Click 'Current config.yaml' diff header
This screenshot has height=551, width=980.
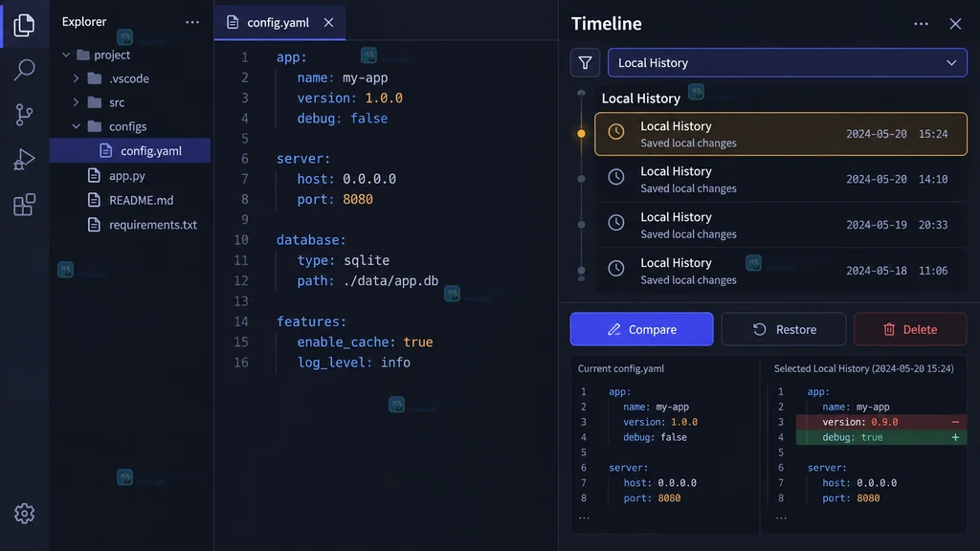click(620, 368)
